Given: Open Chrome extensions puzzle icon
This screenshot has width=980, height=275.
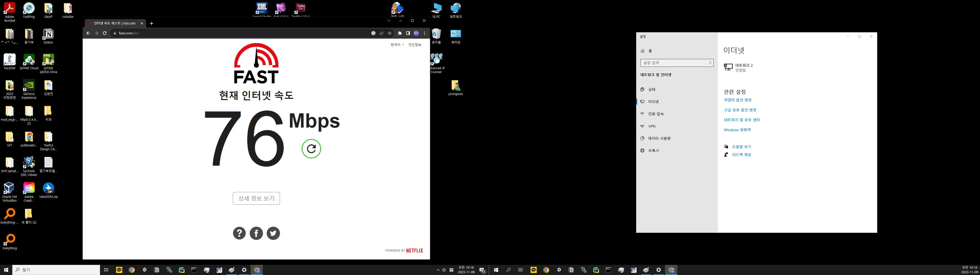Looking at the screenshot, I should coord(399,33).
